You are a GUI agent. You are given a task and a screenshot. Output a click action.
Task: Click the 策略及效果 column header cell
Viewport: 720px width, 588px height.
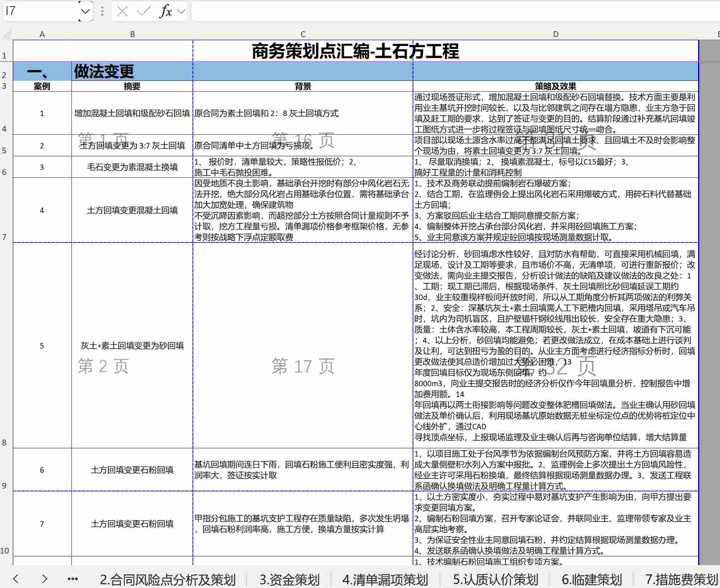[556, 86]
